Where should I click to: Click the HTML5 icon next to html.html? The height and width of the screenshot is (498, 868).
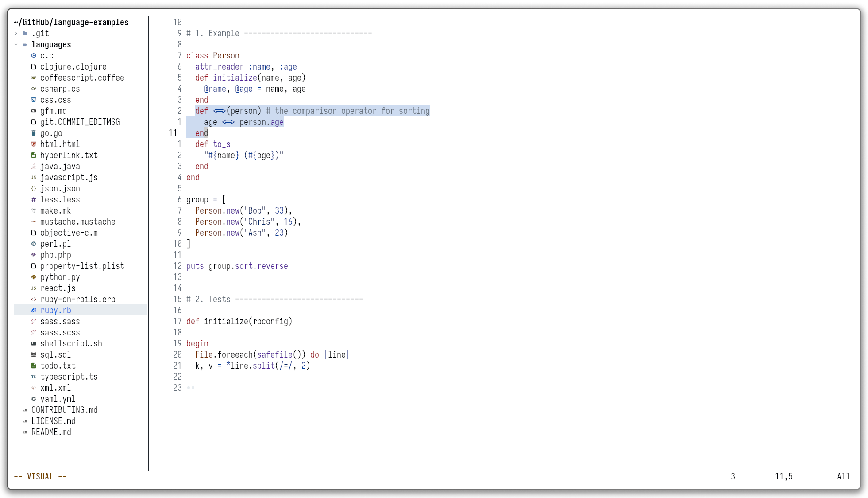(x=34, y=144)
